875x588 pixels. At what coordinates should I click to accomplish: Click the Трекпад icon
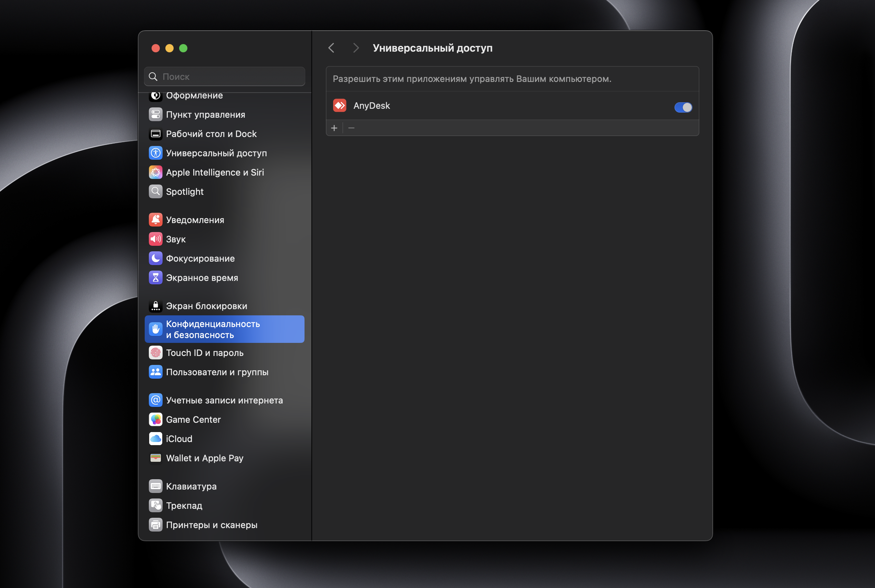coord(155,505)
